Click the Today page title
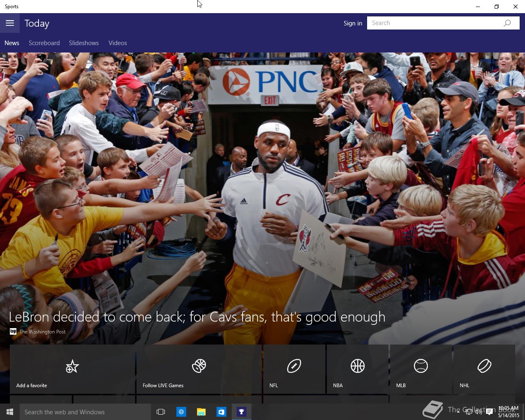Screen dimensions: 525x420 coord(37,23)
